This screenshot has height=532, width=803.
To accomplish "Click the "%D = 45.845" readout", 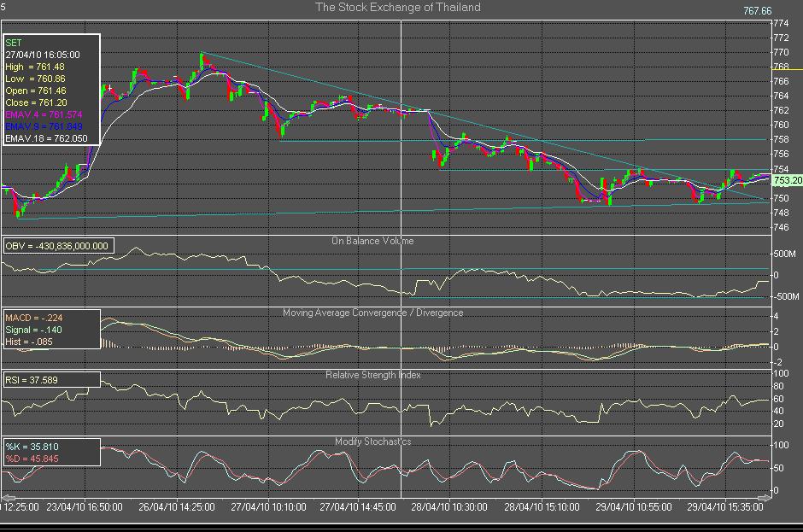I will 32,459.
